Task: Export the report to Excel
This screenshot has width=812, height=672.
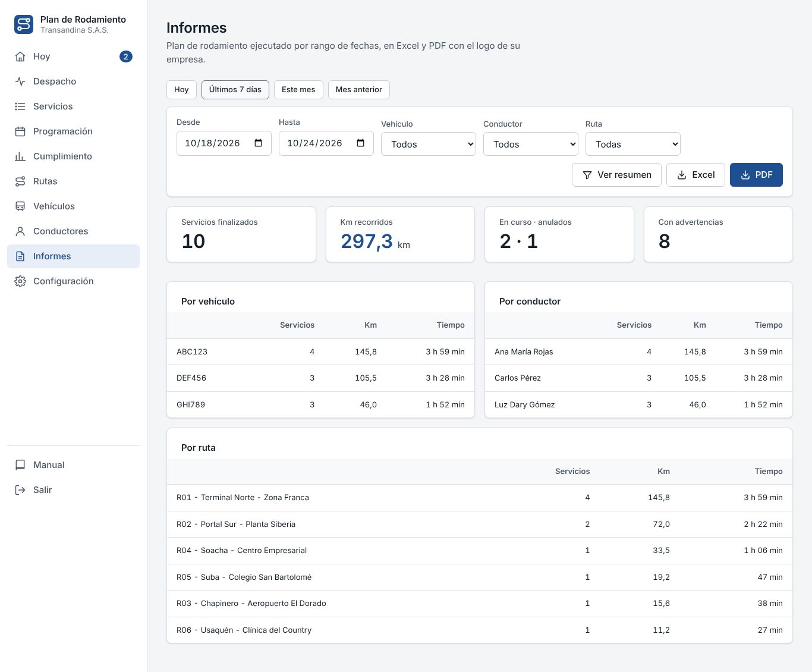Action: [x=695, y=175]
